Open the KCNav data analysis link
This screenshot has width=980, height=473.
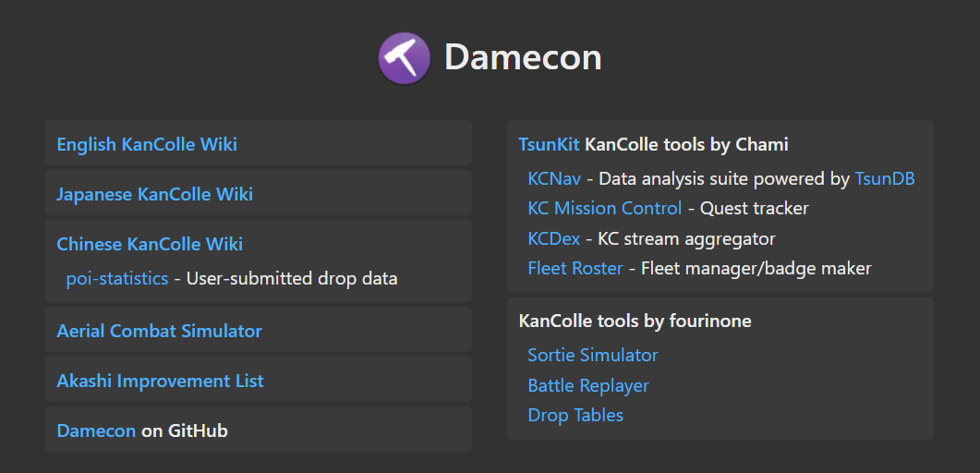click(554, 178)
